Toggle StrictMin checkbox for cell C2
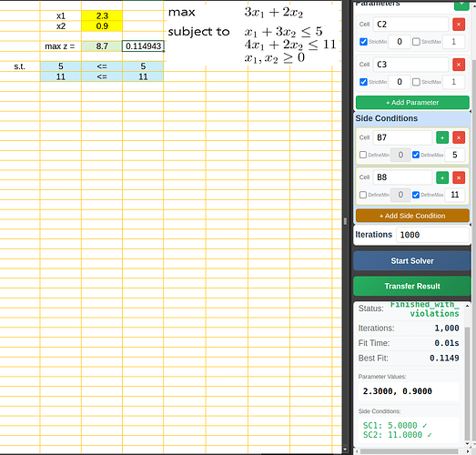This screenshot has height=455, width=476. click(363, 42)
